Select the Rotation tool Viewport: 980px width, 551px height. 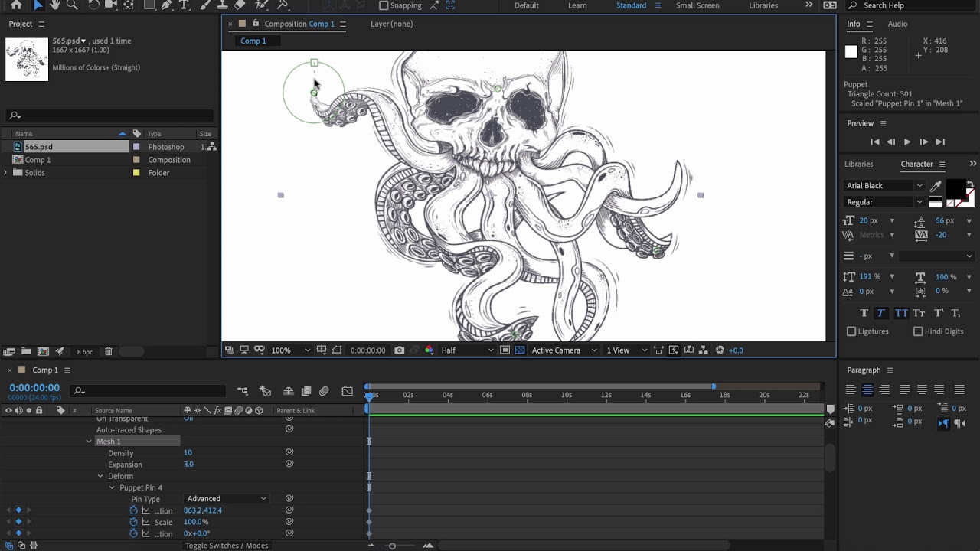[93, 5]
